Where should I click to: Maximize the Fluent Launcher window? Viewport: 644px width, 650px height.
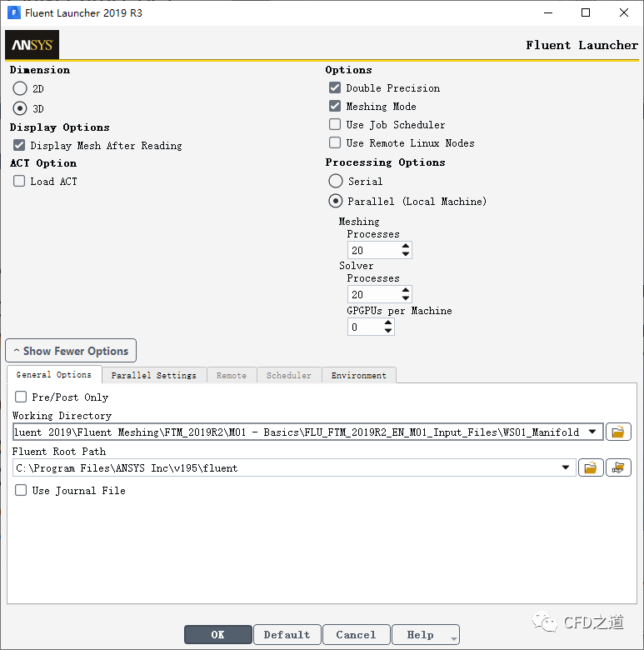click(x=586, y=12)
